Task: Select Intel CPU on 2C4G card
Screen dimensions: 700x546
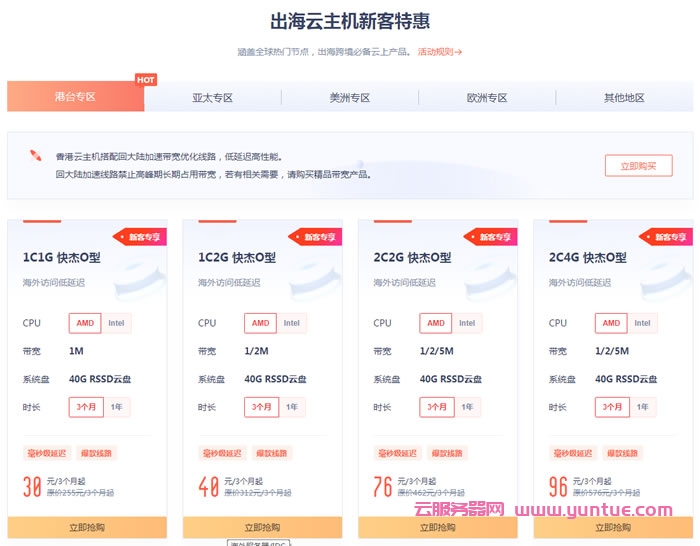Action: point(642,323)
